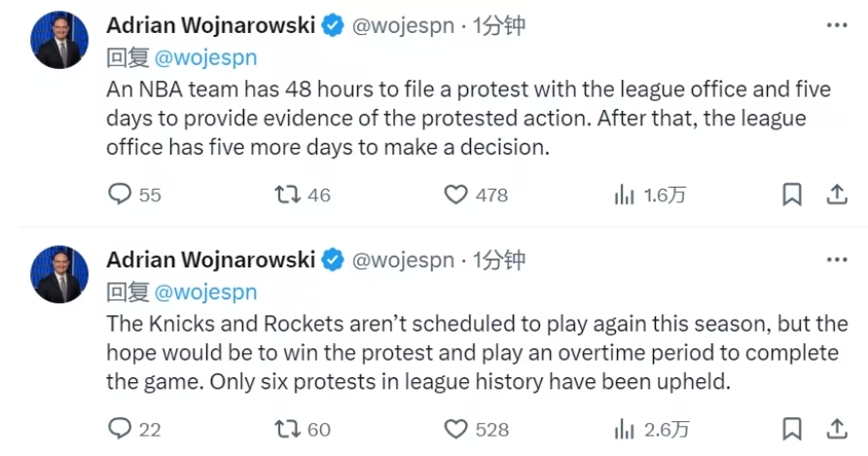Viewport: 868px width, 456px height.
Task: Retweet the 48 hours protest tweet
Action: [288, 194]
